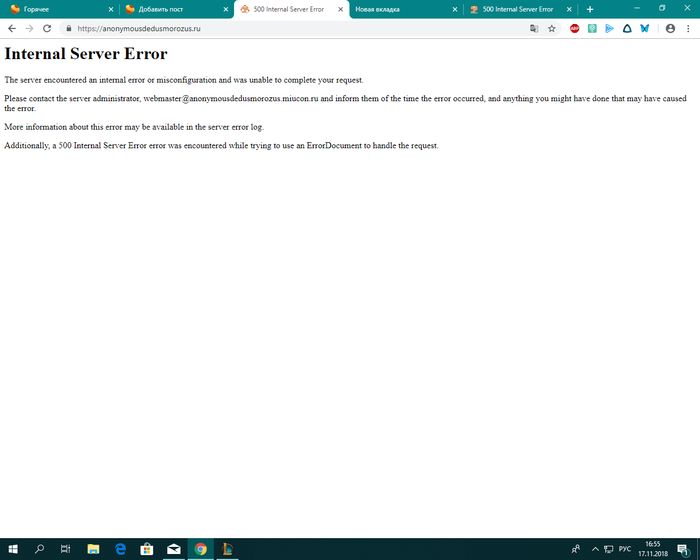
Task: Click the browser back arrow
Action: [x=11, y=29]
